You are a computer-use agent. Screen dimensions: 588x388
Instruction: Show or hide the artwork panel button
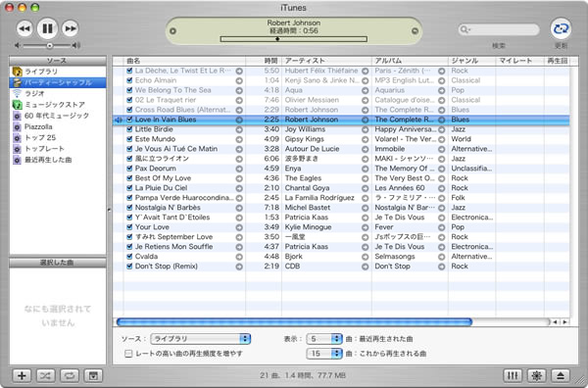(93, 375)
